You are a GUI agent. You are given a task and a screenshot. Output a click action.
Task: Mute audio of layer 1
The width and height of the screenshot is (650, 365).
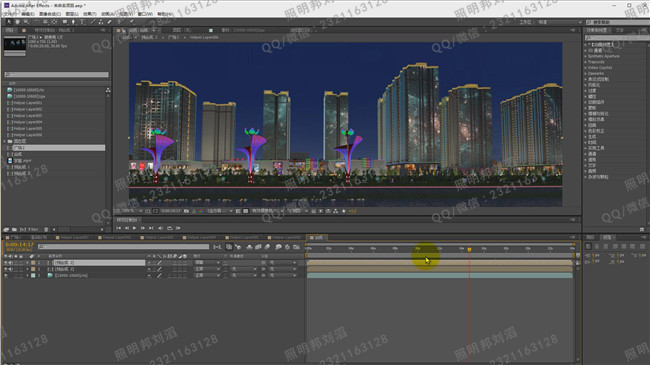pyautogui.click(x=10, y=263)
